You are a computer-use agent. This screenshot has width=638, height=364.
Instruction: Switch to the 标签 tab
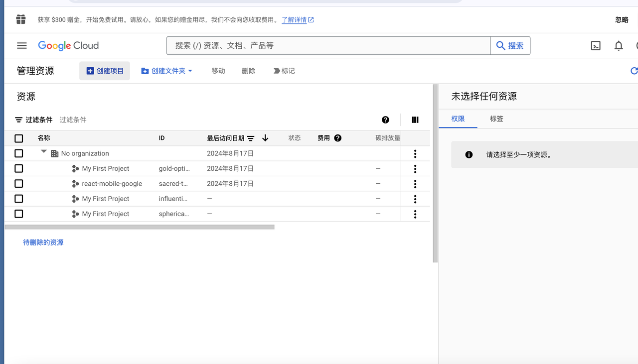pyautogui.click(x=496, y=119)
